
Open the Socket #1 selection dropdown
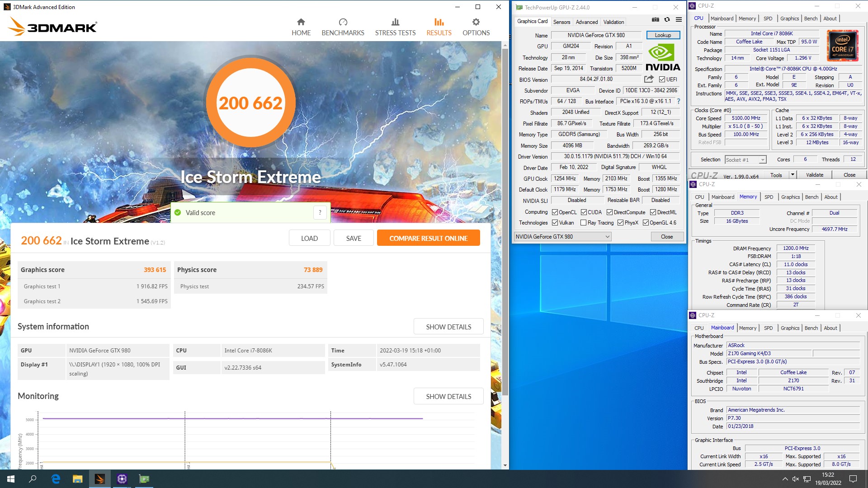[x=745, y=160]
